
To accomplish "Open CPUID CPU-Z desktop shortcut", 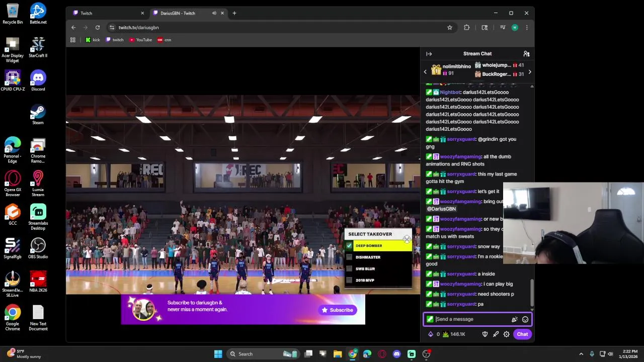I will (13, 81).
